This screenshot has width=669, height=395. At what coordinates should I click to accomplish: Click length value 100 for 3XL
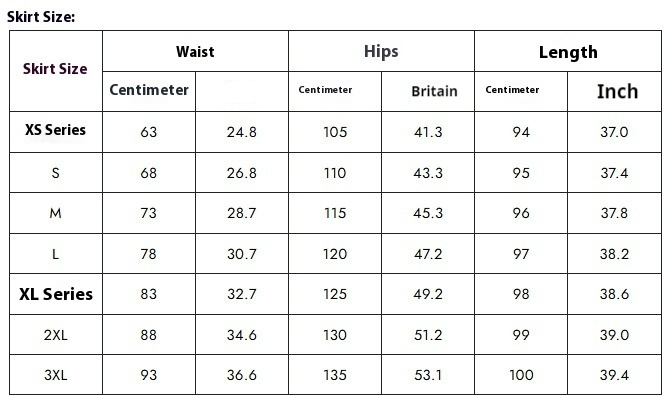[521, 375]
